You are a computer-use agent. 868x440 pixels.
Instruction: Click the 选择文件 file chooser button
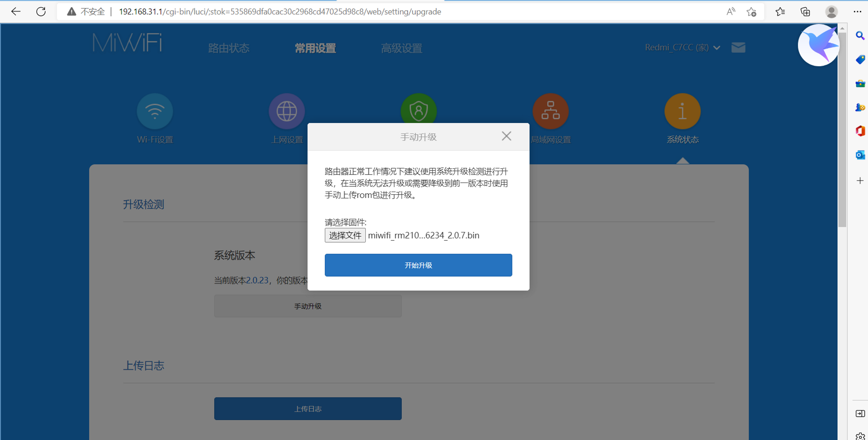pos(345,235)
